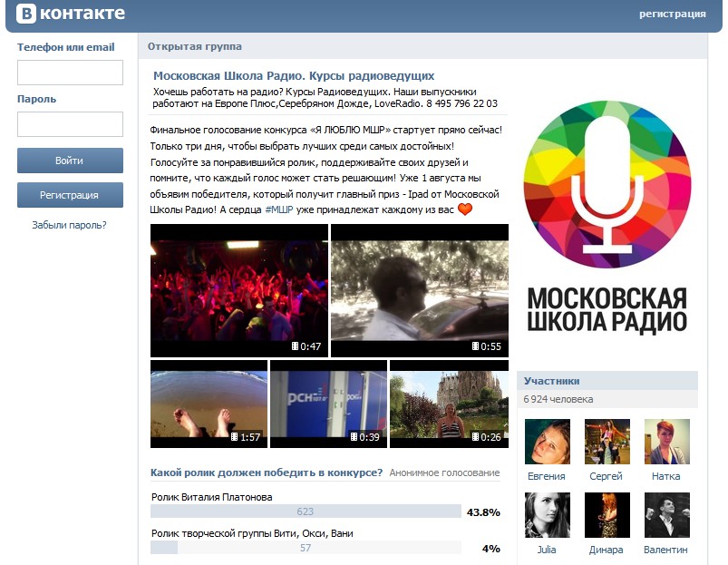The width and height of the screenshot is (728, 565).
Task: Vote for Ролик Виталия Платонова bar with 623
Action: (306, 511)
